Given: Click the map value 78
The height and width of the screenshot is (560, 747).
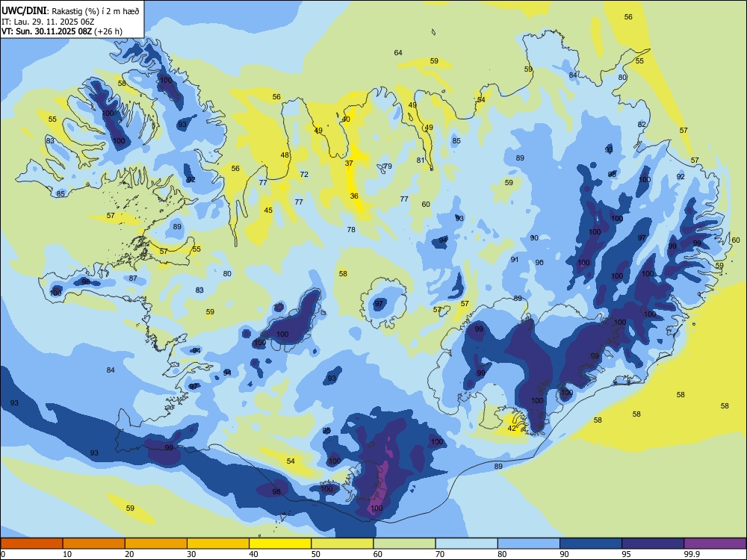Looking at the screenshot, I should pyautogui.click(x=352, y=229).
